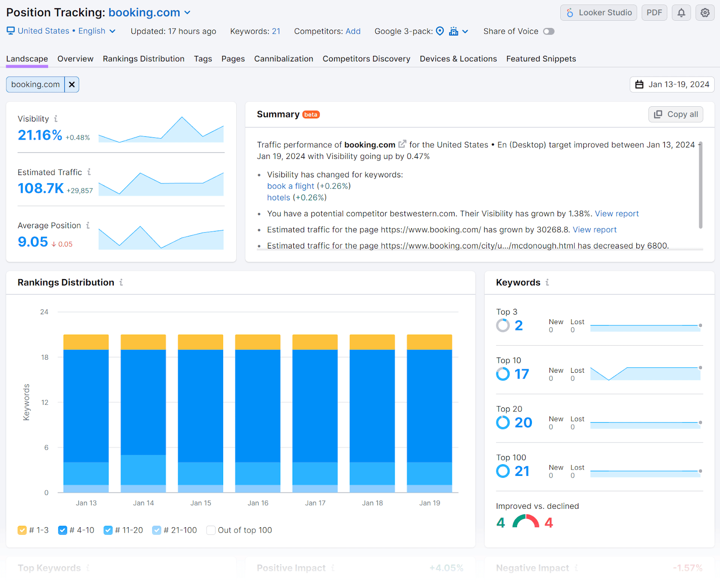The width and height of the screenshot is (720, 588).
Task: Click the Copy all icon in the Summary panel
Action: 658,114
